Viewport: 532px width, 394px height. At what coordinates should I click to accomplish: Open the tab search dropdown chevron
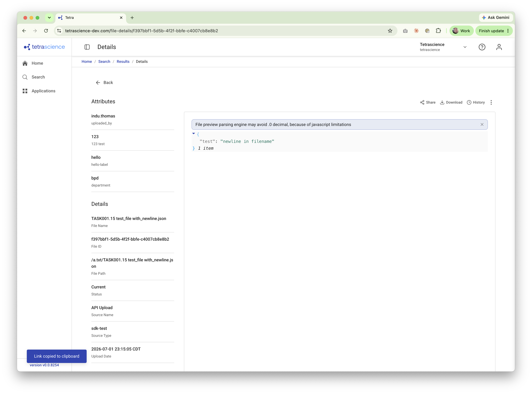coord(49,18)
